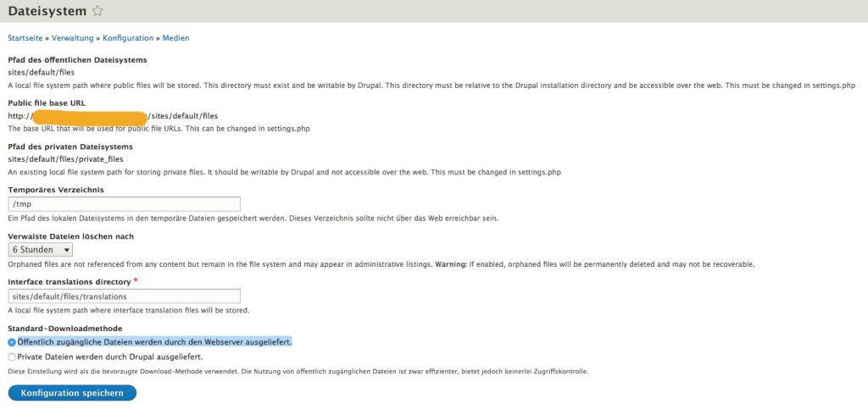This screenshot has width=868, height=415.
Task: Open the Startseite breadcrumb link
Action: tap(26, 38)
